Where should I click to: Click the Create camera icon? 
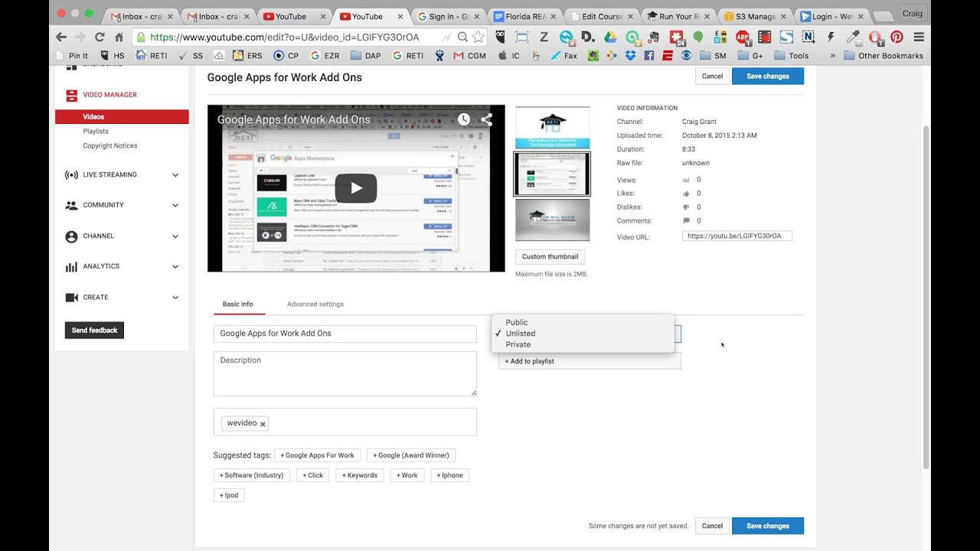tap(71, 297)
